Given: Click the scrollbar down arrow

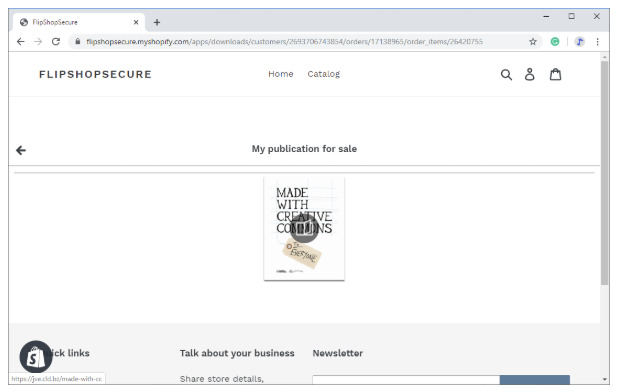Looking at the screenshot, I should (x=604, y=379).
